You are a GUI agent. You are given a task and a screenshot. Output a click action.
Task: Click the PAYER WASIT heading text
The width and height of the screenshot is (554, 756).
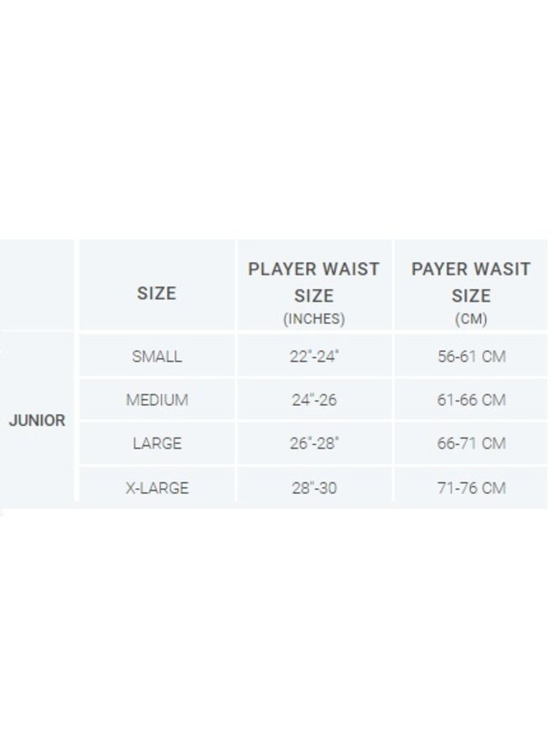point(471,270)
